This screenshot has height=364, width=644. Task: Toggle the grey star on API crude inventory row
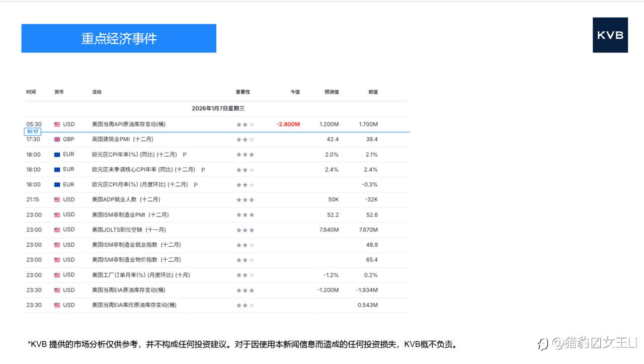pyautogui.click(x=251, y=124)
